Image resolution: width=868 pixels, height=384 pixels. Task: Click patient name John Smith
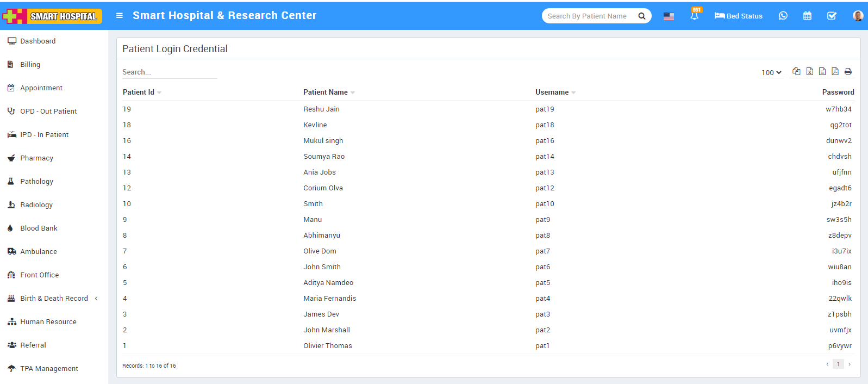[x=322, y=267]
